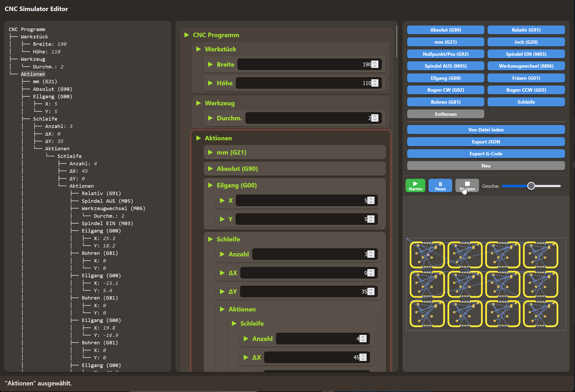Image resolution: width=575 pixels, height=392 pixels.
Task: Stop the simulation with Stoppen
Action: 467,186
